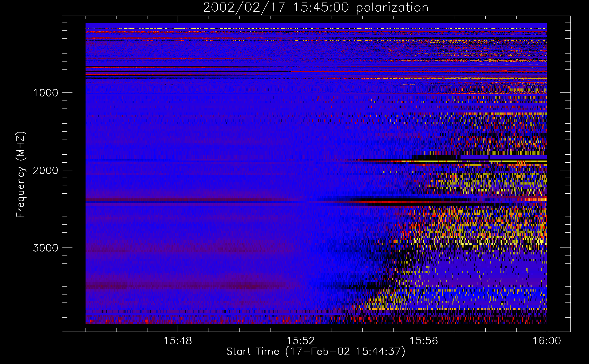589x364 pixels.
Task: Click the "Start Time (17-Feb-02 15:44:37)" label
Action: tap(316, 352)
